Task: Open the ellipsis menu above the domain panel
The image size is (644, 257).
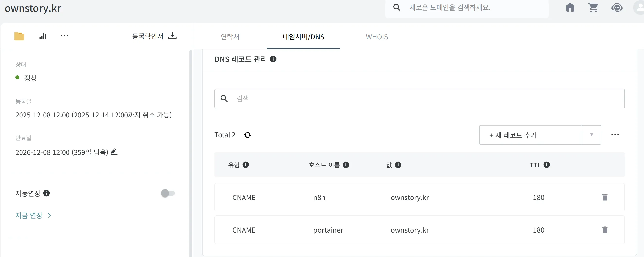Action: click(x=64, y=36)
